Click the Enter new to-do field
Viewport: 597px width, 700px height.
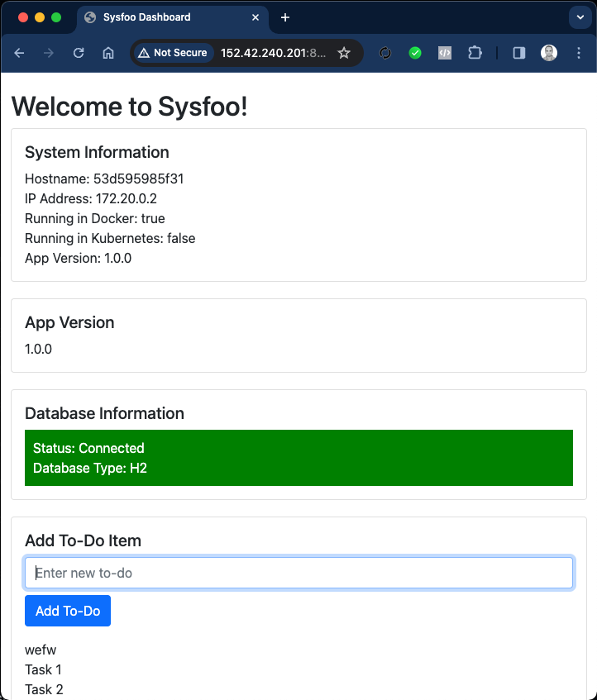[298, 573]
